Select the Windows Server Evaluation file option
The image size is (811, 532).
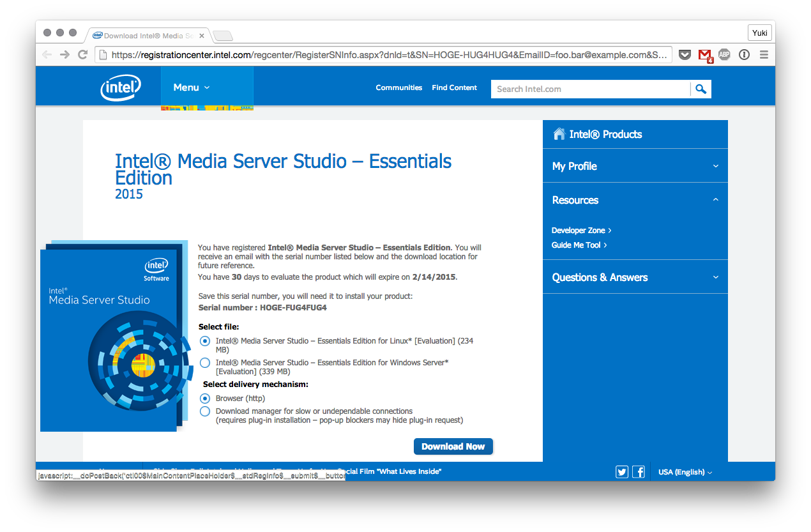pyautogui.click(x=205, y=363)
